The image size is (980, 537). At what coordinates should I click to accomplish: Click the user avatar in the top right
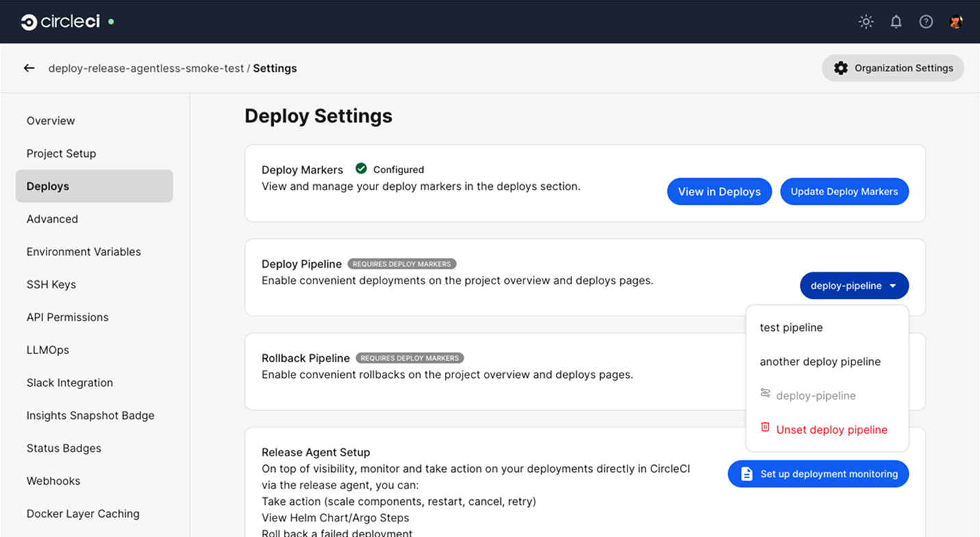pos(955,21)
